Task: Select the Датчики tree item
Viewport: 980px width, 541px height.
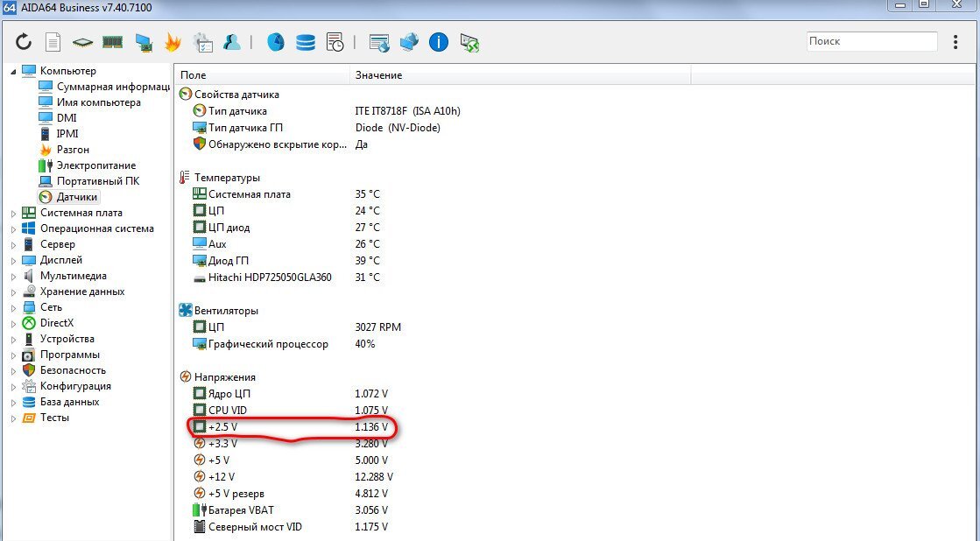Action: tap(68, 197)
